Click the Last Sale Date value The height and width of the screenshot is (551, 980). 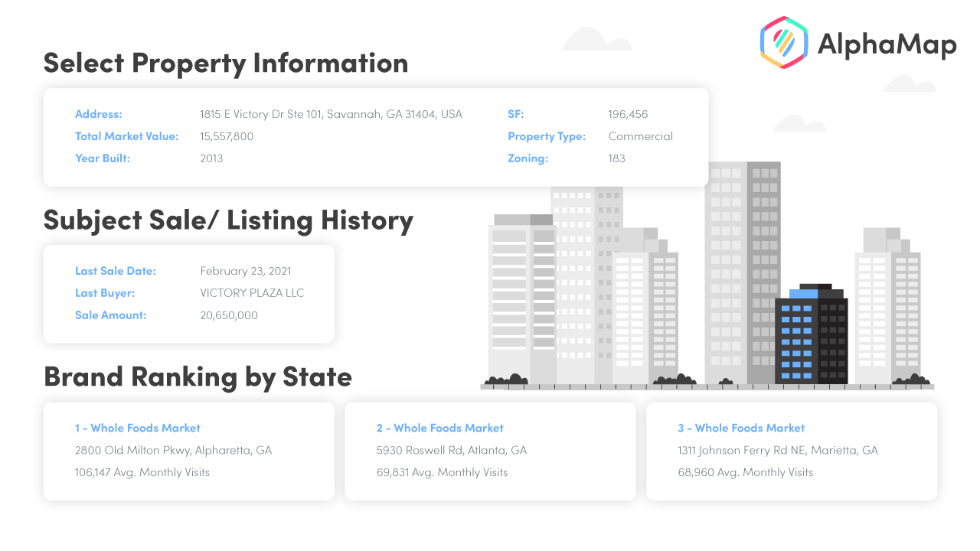[x=245, y=271]
